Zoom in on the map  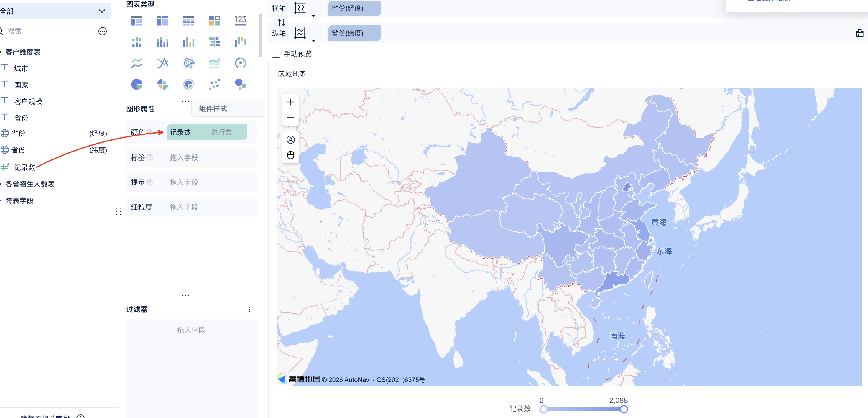(x=290, y=102)
